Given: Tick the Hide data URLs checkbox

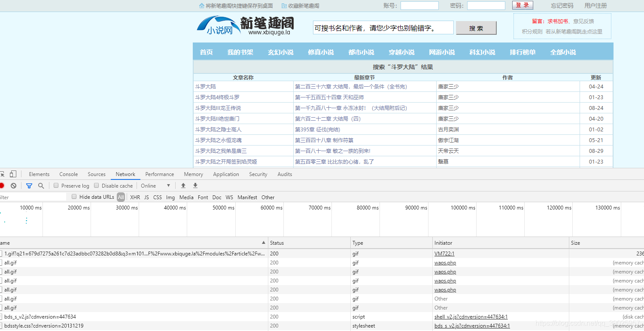Looking at the screenshot, I should pos(74,197).
